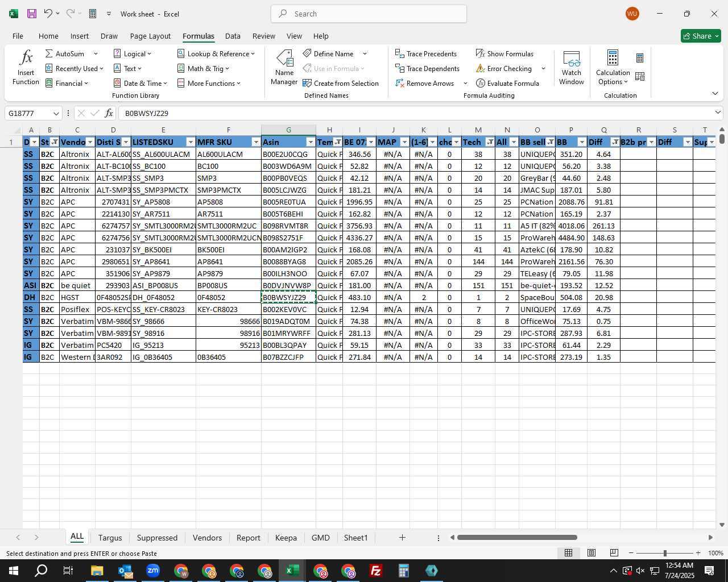Click zoom in plus button
728x582 pixels.
click(698, 553)
